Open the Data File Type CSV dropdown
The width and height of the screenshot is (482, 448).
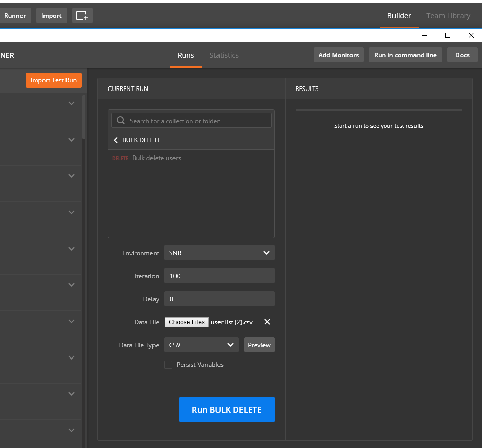201,345
